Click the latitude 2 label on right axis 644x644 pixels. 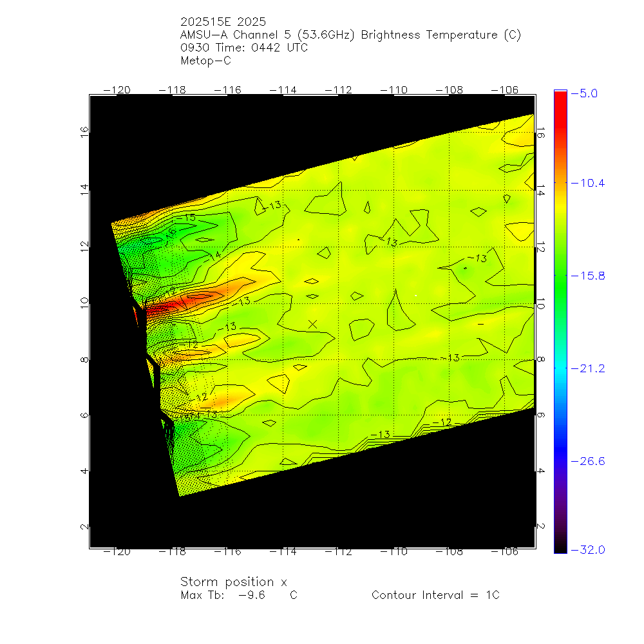[x=540, y=526]
